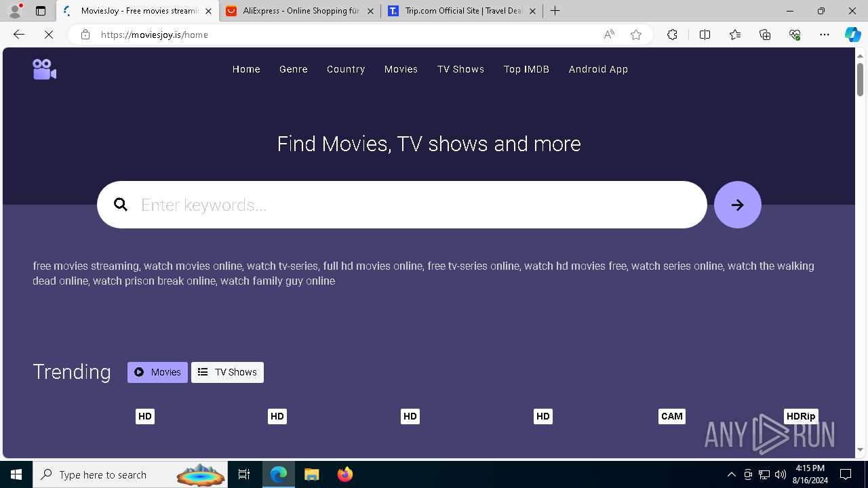The height and width of the screenshot is (488, 868).
Task: Open the Collections panel
Action: [765, 35]
